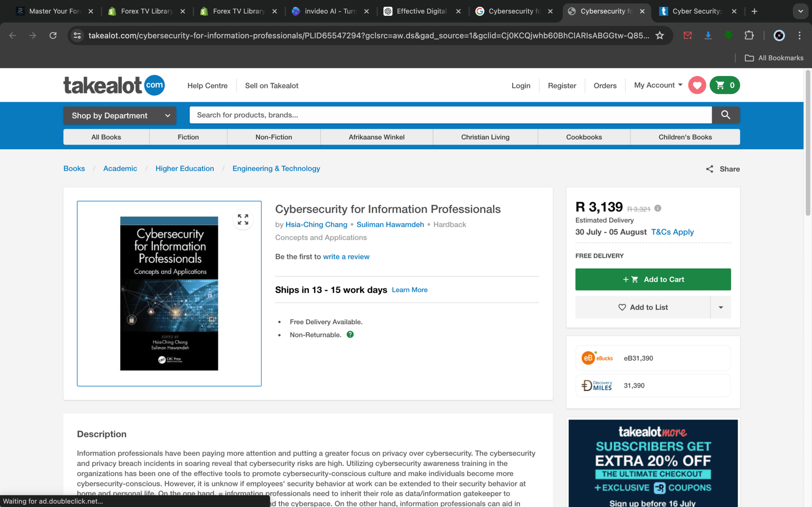The image size is (812, 507).
Task: Click the eBucks logo
Action: [x=597, y=358]
